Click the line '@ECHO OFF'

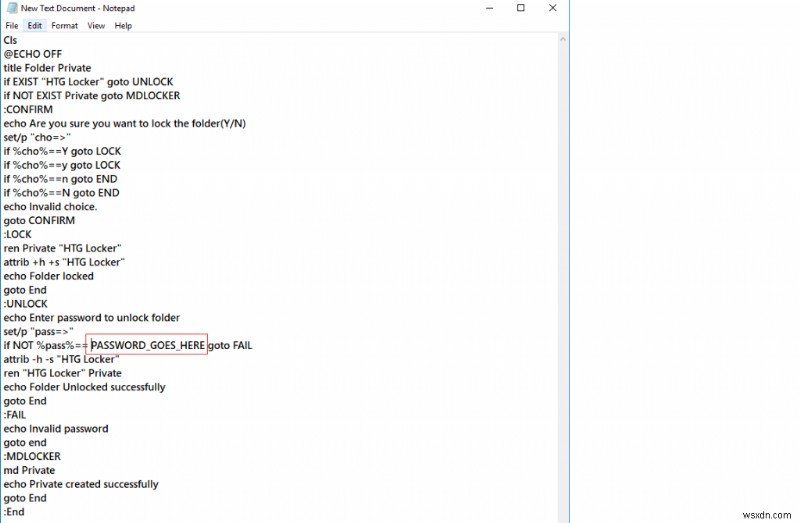[33, 54]
